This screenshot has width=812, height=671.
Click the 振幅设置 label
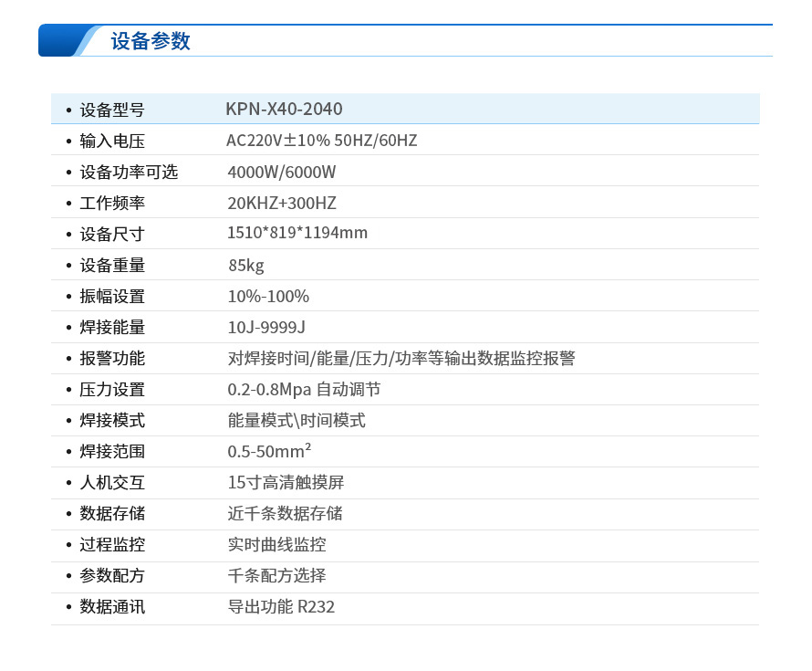tap(112, 297)
